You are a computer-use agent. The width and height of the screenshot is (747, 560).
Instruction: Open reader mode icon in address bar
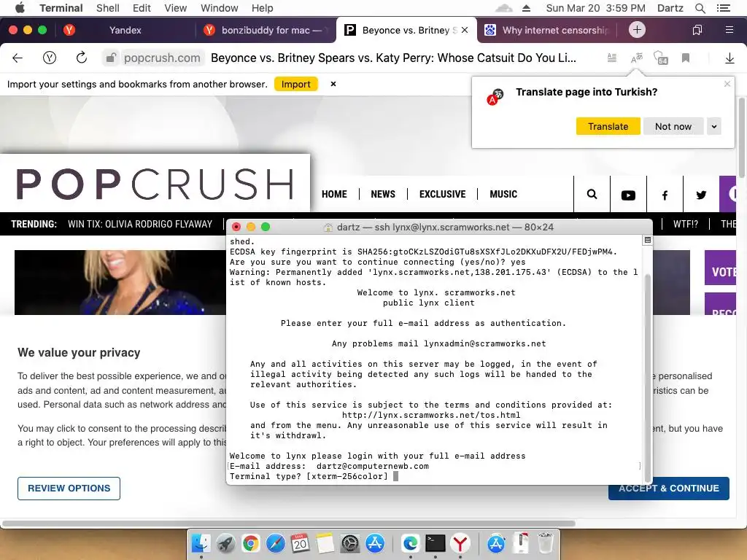tap(612, 58)
